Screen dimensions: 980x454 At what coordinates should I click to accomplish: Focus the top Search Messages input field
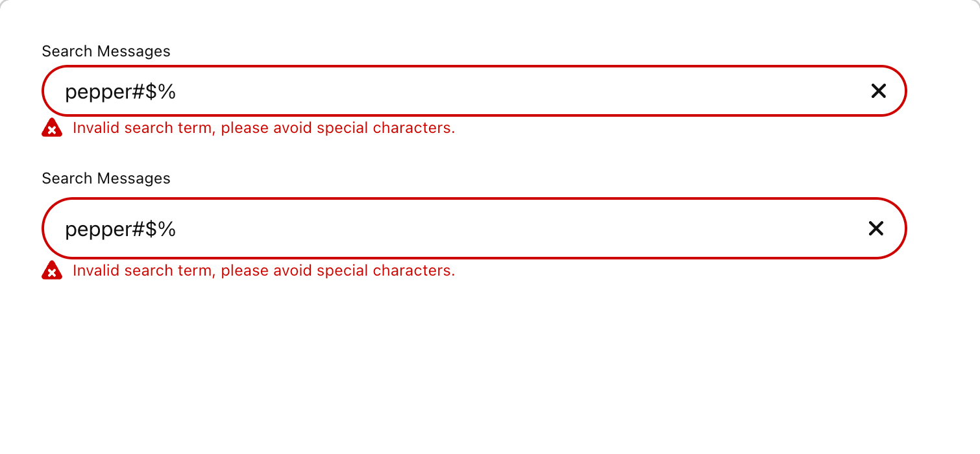tap(474, 91)
